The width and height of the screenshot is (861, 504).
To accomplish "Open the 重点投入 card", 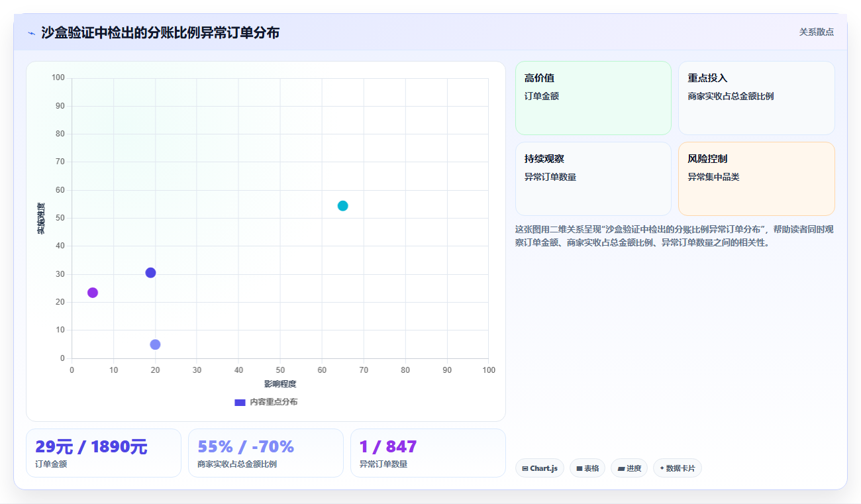I will pos(756,98).
